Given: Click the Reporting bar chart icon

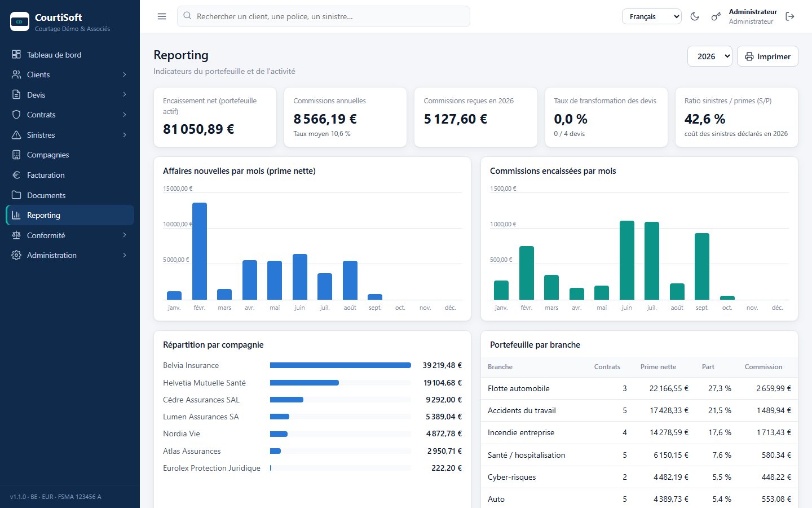Looking at the screenshot, I should (x=16, y=215).
